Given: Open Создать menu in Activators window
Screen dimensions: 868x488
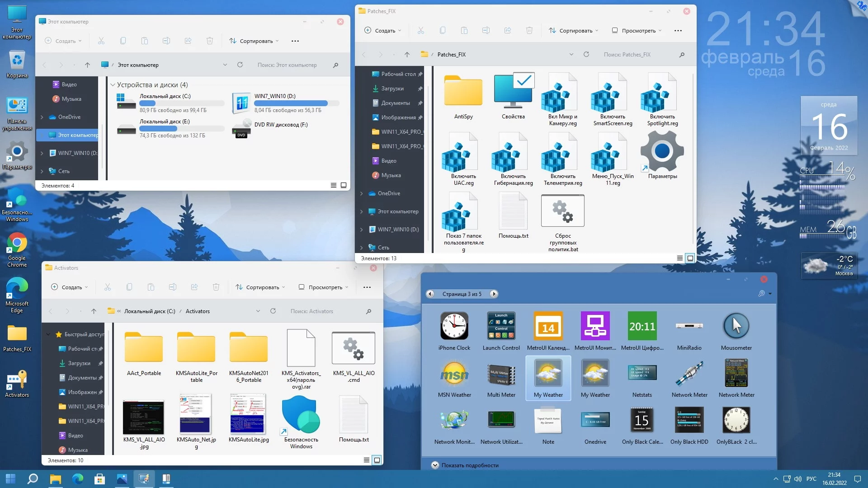Looking at the screenshot, I should point(69,287).
